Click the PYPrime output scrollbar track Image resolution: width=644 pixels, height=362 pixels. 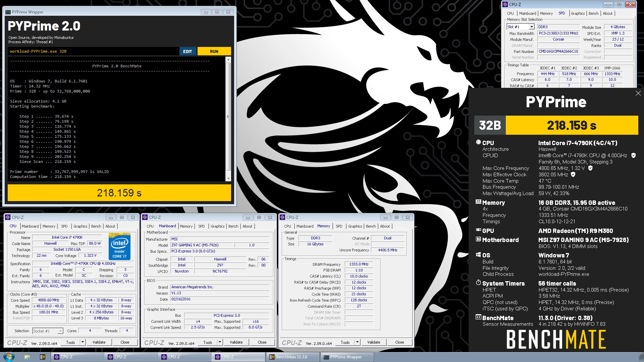click(228, 119)
